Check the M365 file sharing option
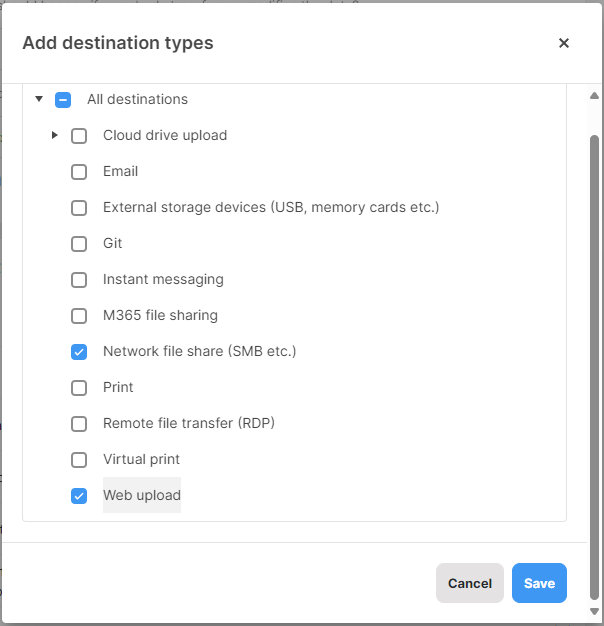Image resolution: width=604 pixels, height=626 pixels. click(x=79, y=316)
